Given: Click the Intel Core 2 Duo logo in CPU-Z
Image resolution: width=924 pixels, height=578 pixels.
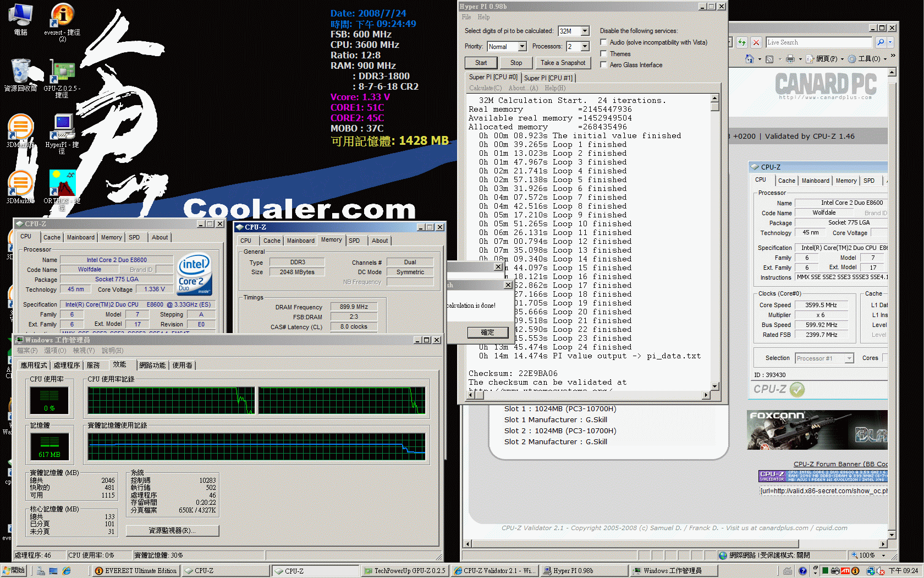Looking at the screenshot, I should pyautogui.click(x=195, y=274).
